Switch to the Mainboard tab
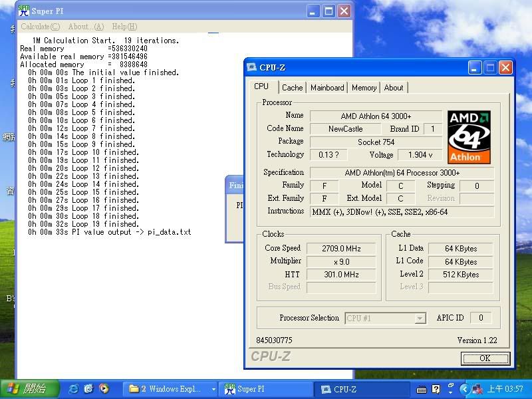This screenshot has width=532, height=399. (327, 88)
